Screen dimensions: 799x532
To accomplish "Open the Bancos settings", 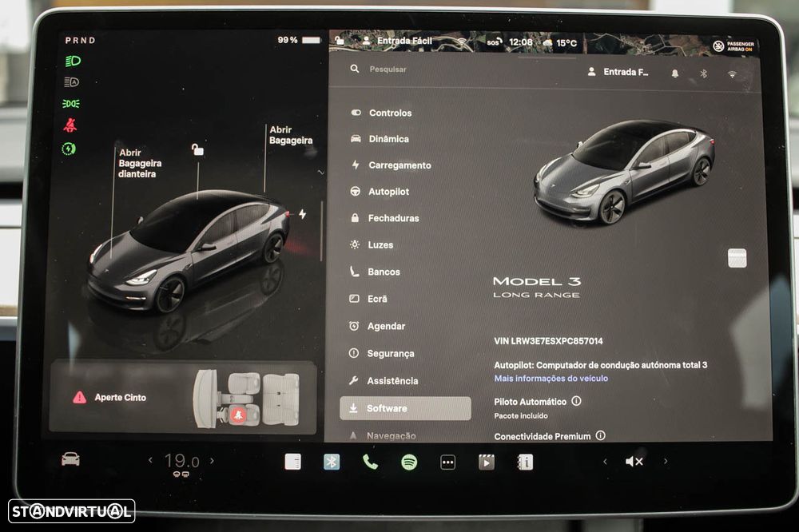I will pyautogui.click(x=375, y=272).
